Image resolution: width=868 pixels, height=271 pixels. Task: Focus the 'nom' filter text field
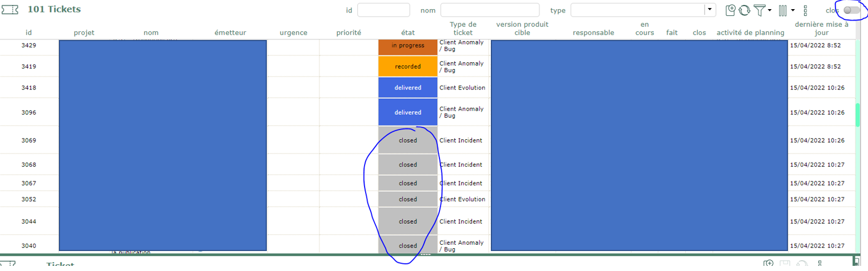[x=490, y=10]
